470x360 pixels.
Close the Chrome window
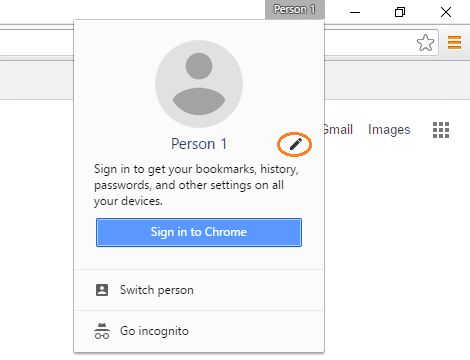click(446, 12)
